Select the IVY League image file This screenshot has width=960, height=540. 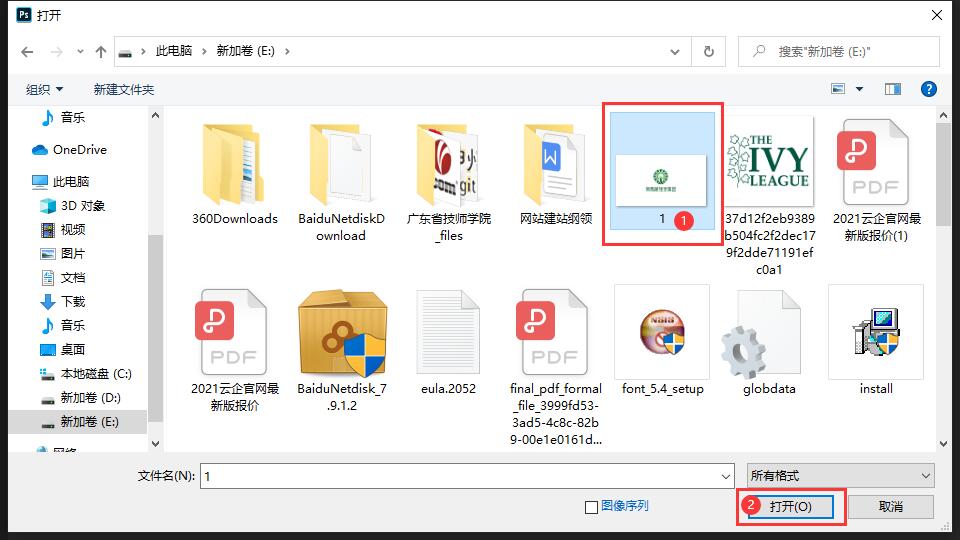[x=770, y=196]
